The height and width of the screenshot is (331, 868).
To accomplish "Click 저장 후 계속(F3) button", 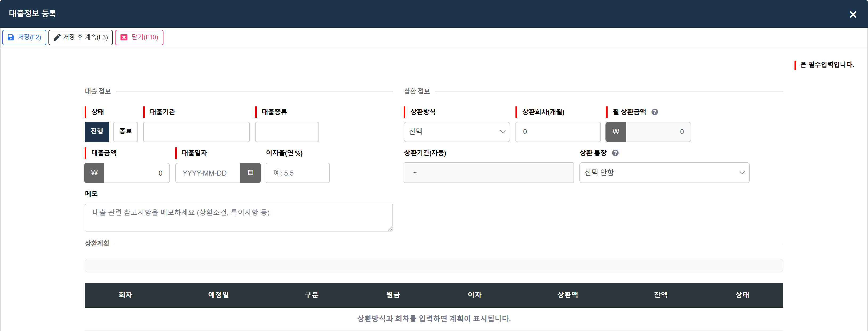I will 80,37.
